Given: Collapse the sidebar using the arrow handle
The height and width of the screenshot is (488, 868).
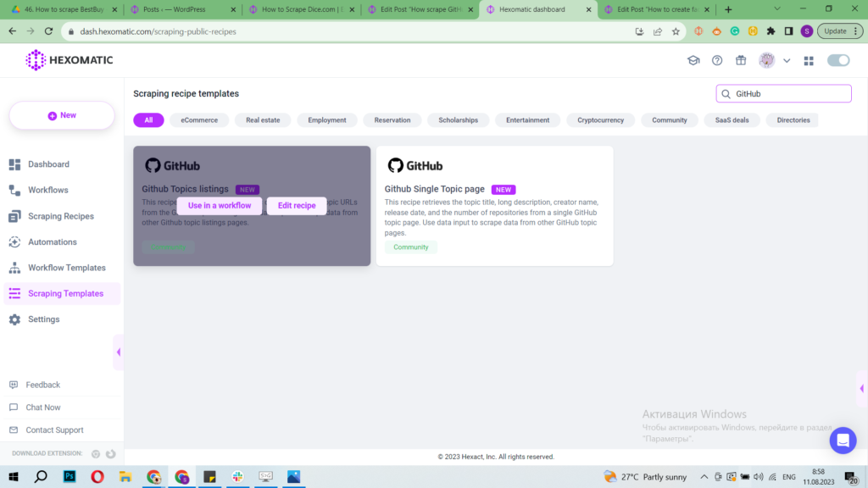Looking at the screenshot, I should (x=120, y=352).
